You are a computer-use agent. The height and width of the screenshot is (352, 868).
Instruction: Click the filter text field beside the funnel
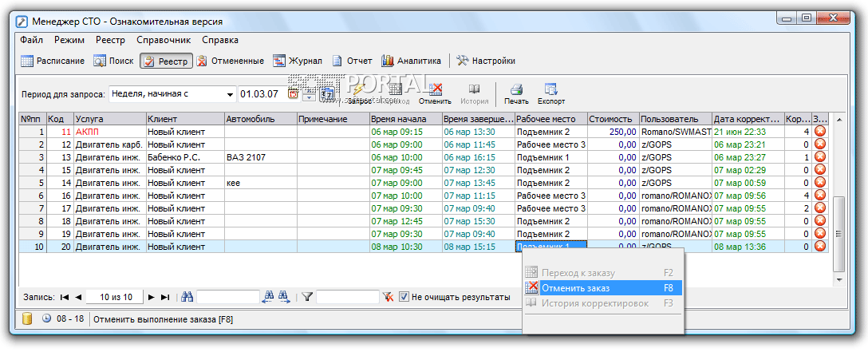[x=348, y=297]
